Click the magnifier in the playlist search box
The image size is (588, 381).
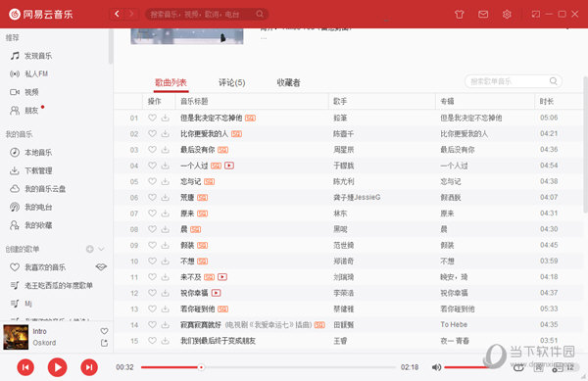pyautogui.click(x=553, y=81)
